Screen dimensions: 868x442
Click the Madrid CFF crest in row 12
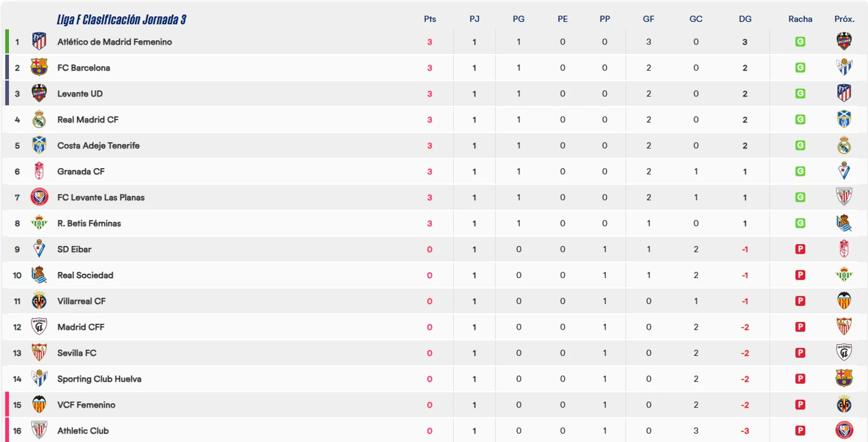coord(39,327)
